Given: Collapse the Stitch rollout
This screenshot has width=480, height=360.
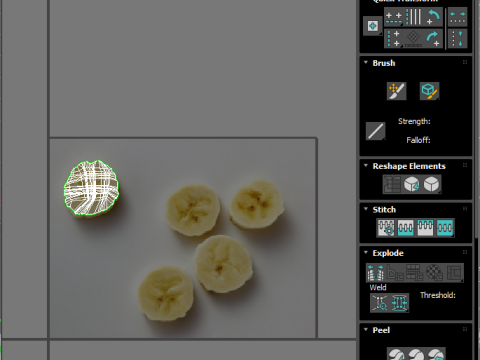Looking at the screenshot, I should pyautogui.click(x=366, y=209).
